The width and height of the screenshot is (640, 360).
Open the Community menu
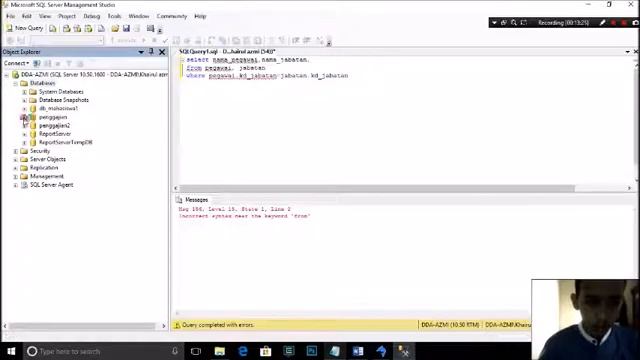pyautogui.click(x=171, y=16)
